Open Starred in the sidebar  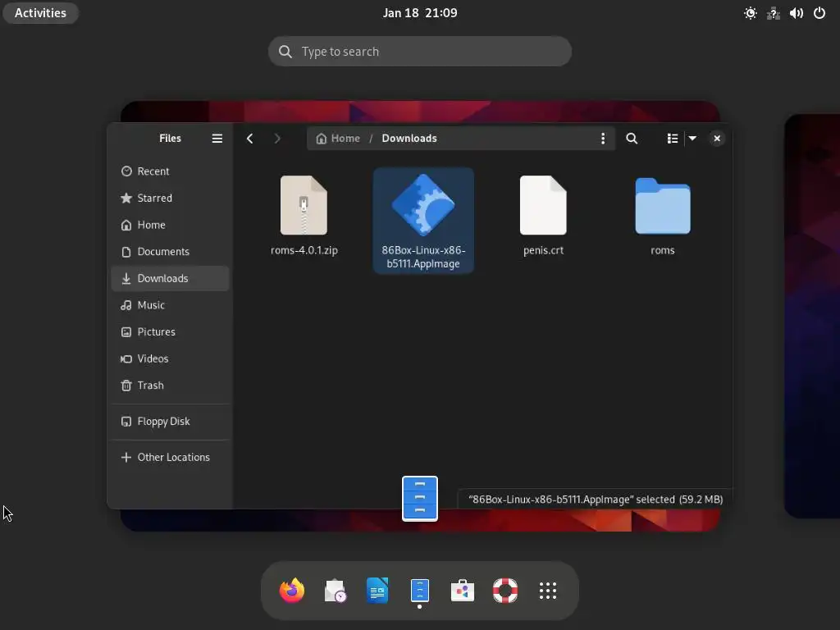click(171, 198)
